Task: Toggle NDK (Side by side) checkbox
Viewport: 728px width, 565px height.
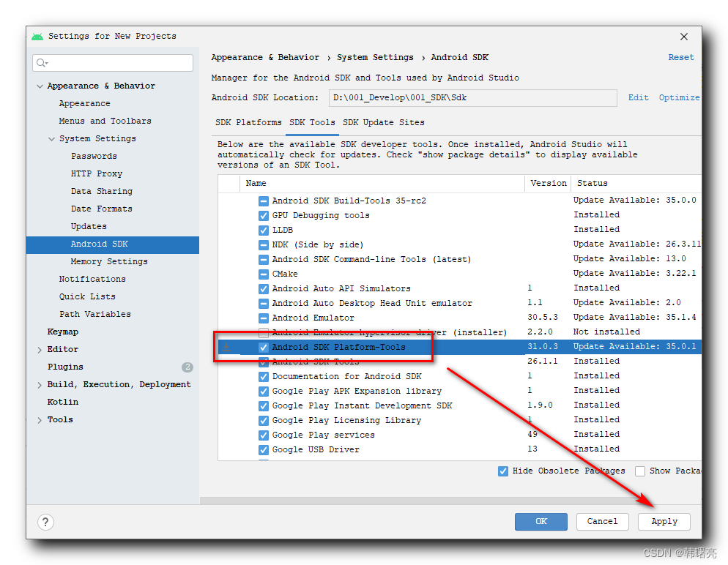Action: [263, 245]
